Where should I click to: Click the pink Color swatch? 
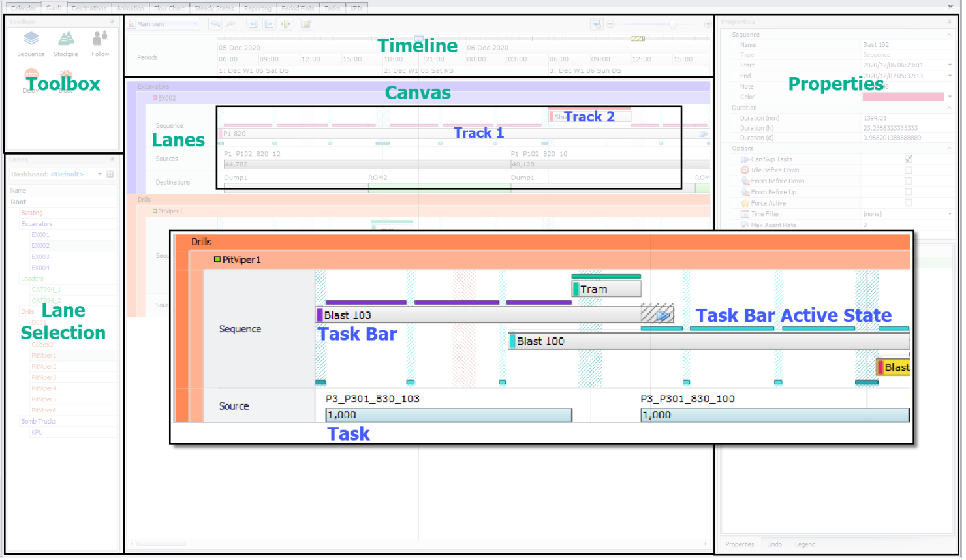903,97
